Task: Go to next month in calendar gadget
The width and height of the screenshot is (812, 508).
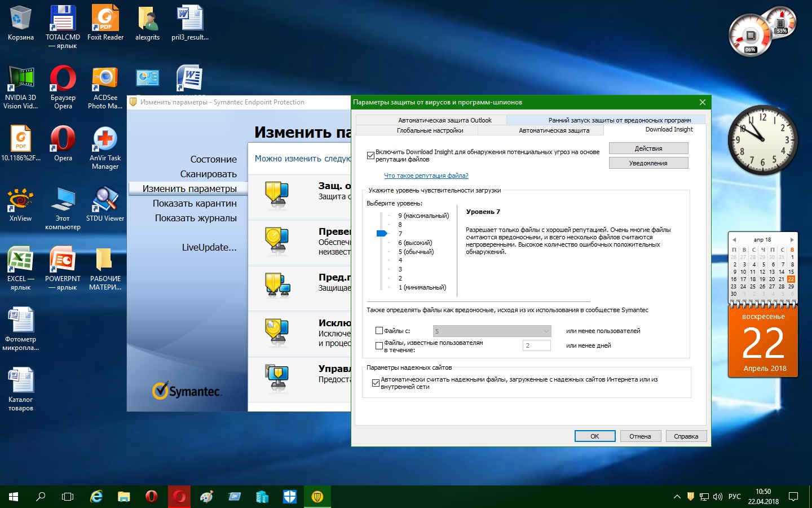Action: (x=792, y=240)
